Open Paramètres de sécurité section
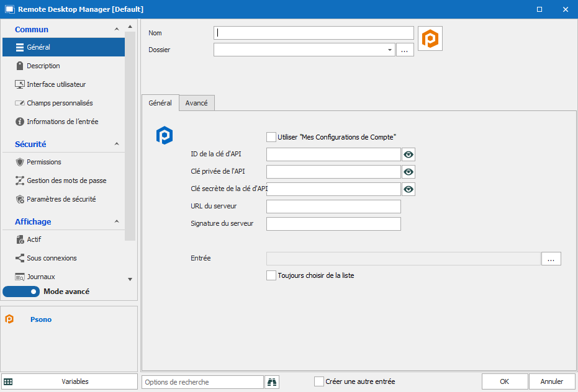578x392 pixels. (x=61, y=199)
